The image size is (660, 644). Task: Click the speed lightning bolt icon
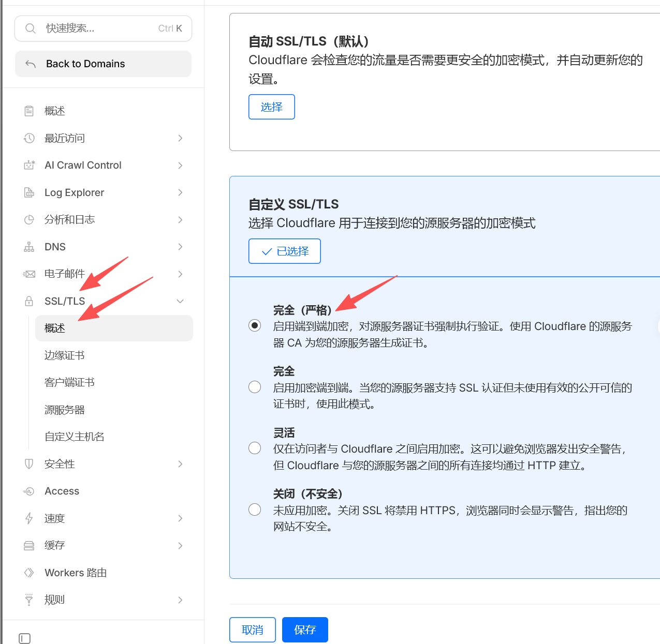tap(29, 518)
